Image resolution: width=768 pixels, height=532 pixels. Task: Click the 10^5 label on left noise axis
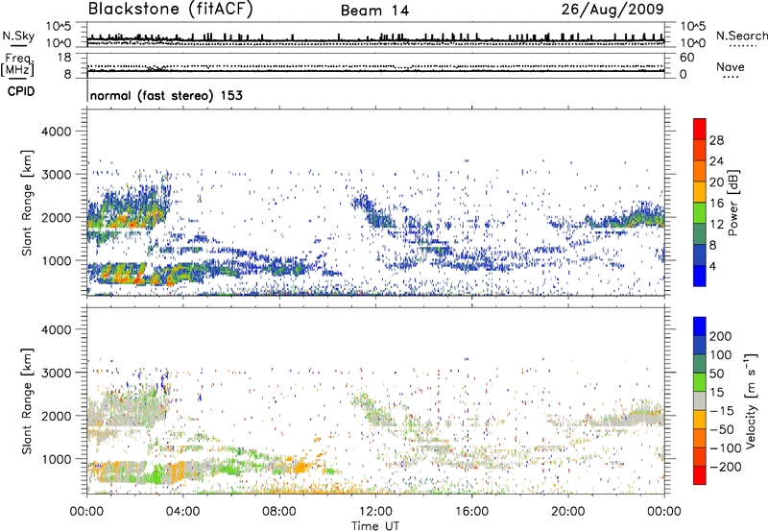59,27
